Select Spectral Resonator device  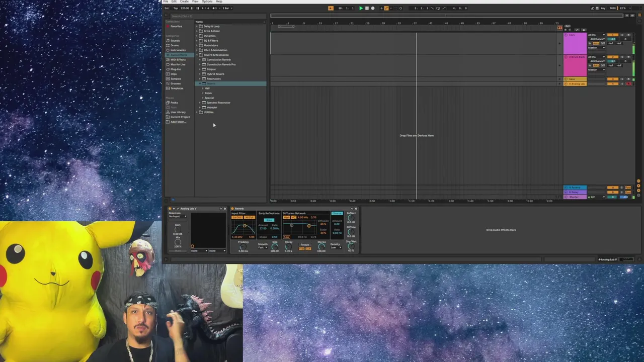(x=218, y=103)
